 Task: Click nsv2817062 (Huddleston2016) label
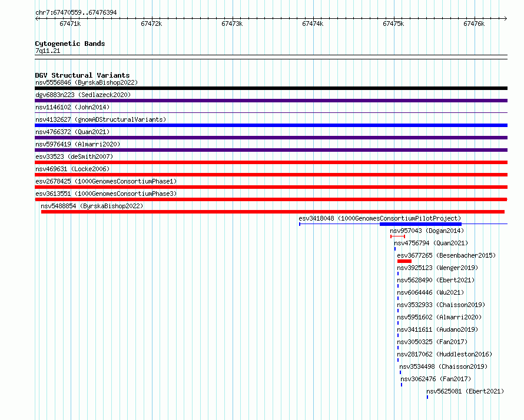(x=445, y=354)
